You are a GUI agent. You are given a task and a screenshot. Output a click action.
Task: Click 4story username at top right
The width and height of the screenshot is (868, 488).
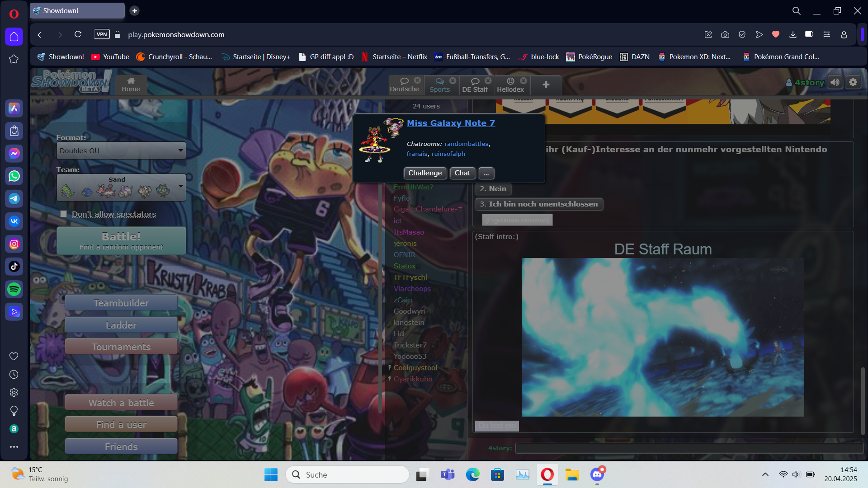(x=805, y=83)
